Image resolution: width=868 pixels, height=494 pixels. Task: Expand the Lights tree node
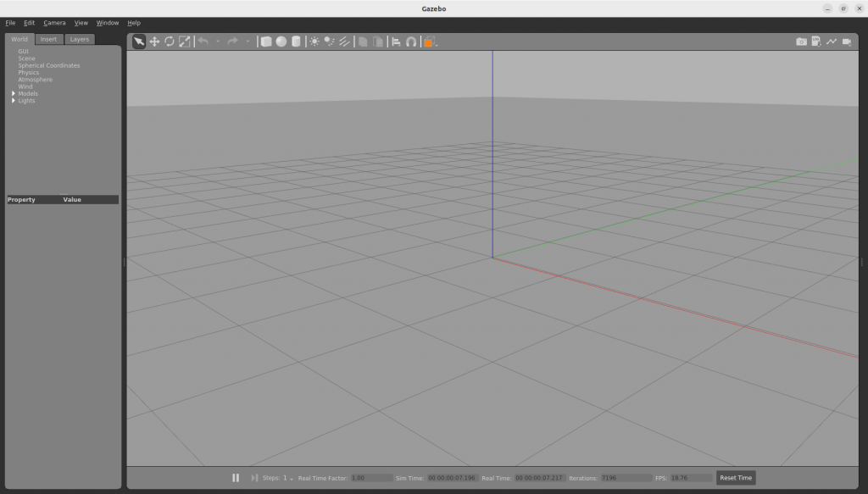pos(14,101)
